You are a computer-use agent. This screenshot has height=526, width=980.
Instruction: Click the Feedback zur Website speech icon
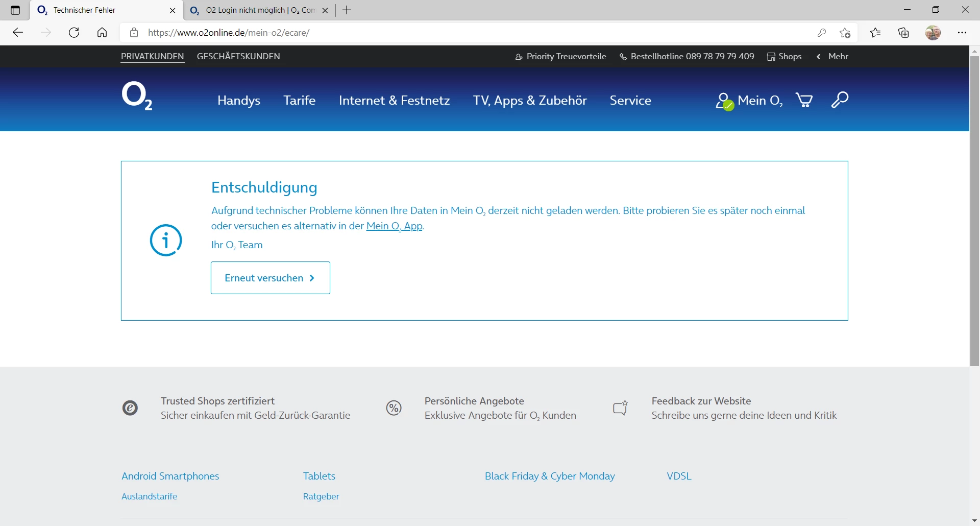coord(620,408)
